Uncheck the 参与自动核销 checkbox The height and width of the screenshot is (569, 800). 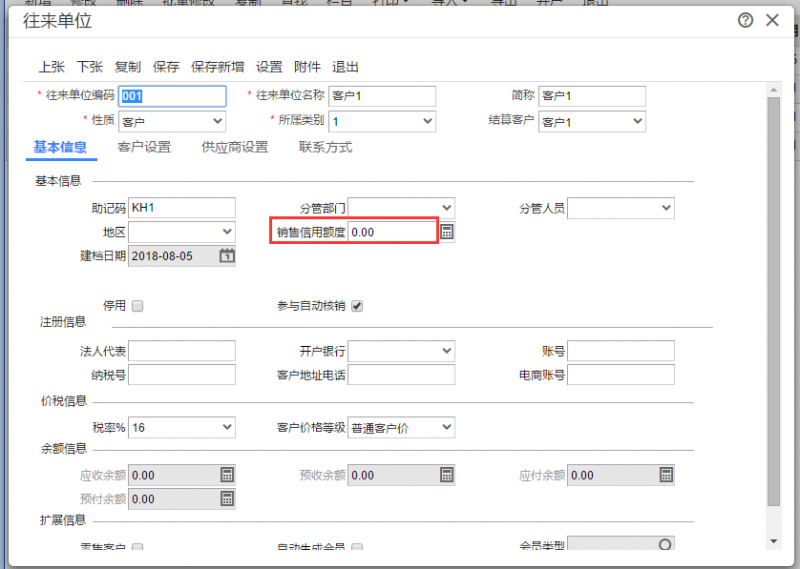(357, 306)
